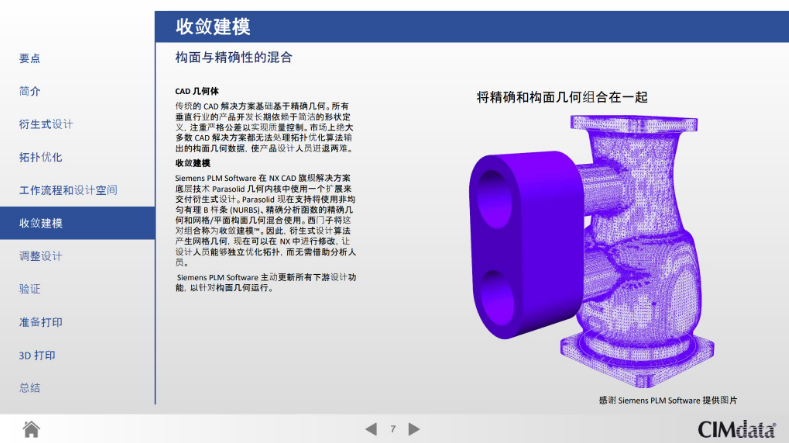Open the 3D 打印 section
Image resolution: width=789 pixels, height=443 pixels.
coord(37,355)
